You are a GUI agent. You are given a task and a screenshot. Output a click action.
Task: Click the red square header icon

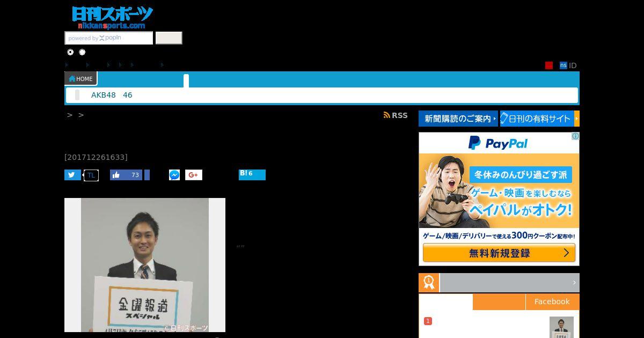coord(549,65)
